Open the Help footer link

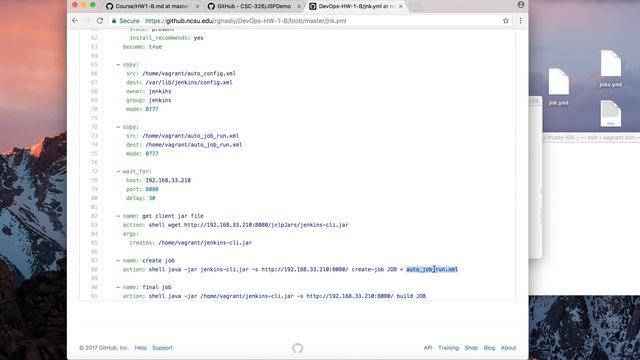140,348
